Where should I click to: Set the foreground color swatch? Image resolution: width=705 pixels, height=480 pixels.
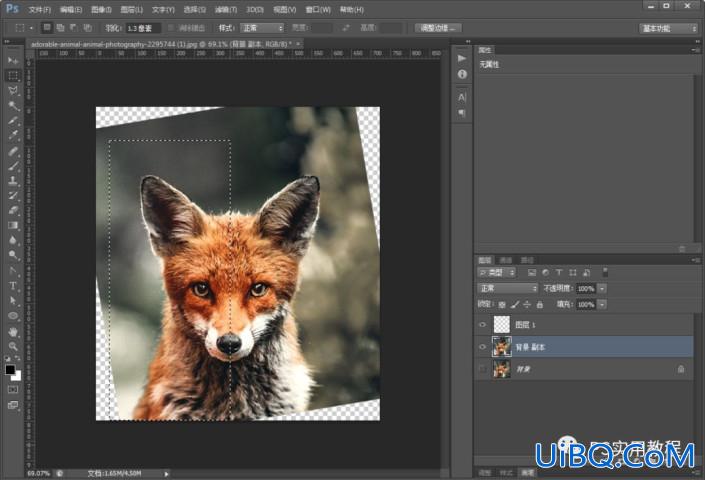tap(10, 370)
